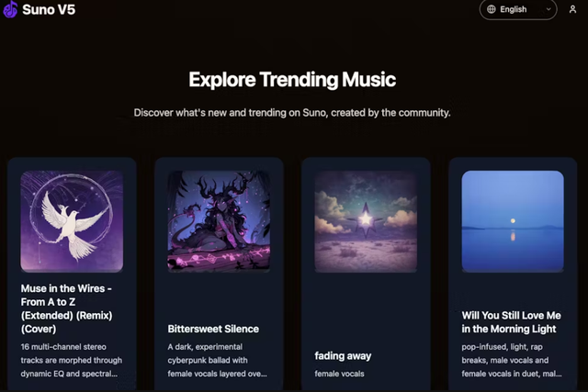Screen dimensions: 588x392
Task: Click the female vocals tag under fading away
Action: (x=339, y=374)
